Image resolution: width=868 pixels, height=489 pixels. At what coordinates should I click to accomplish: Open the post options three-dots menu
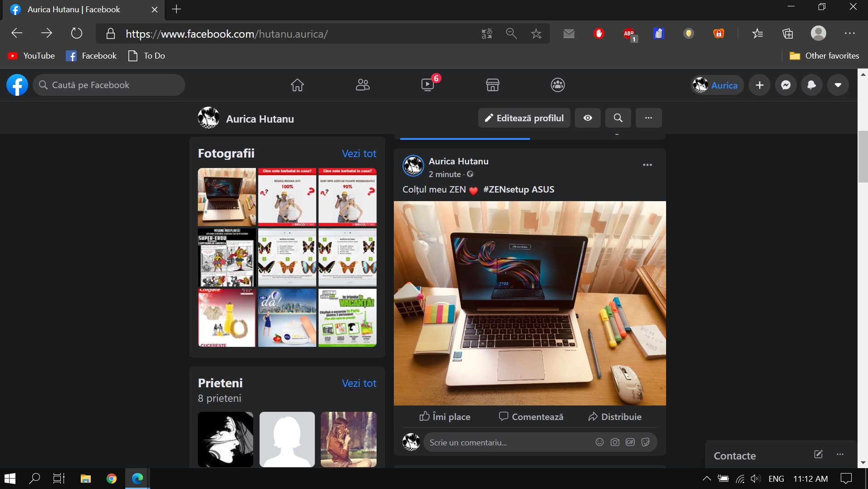coord(647,165)
